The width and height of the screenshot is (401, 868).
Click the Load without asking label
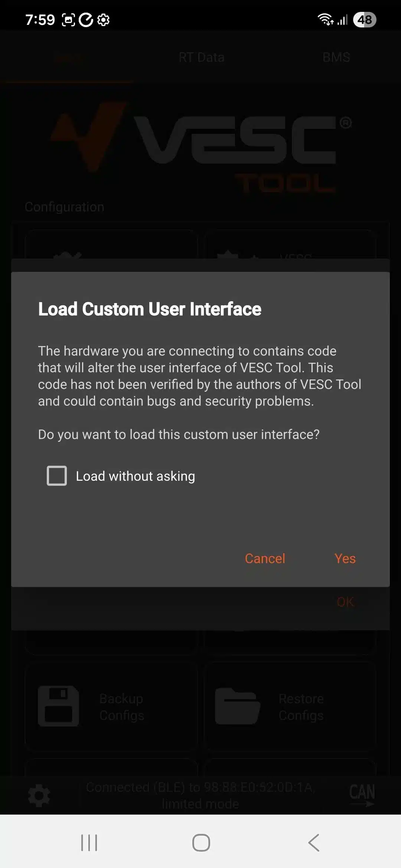pyautogui.click(x=135, y=476)
